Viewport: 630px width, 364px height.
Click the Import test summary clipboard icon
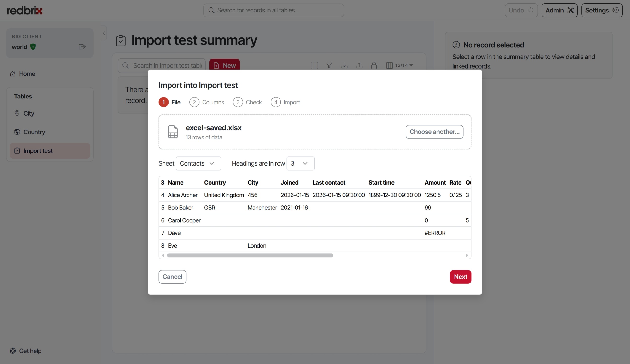click(121, 40)
